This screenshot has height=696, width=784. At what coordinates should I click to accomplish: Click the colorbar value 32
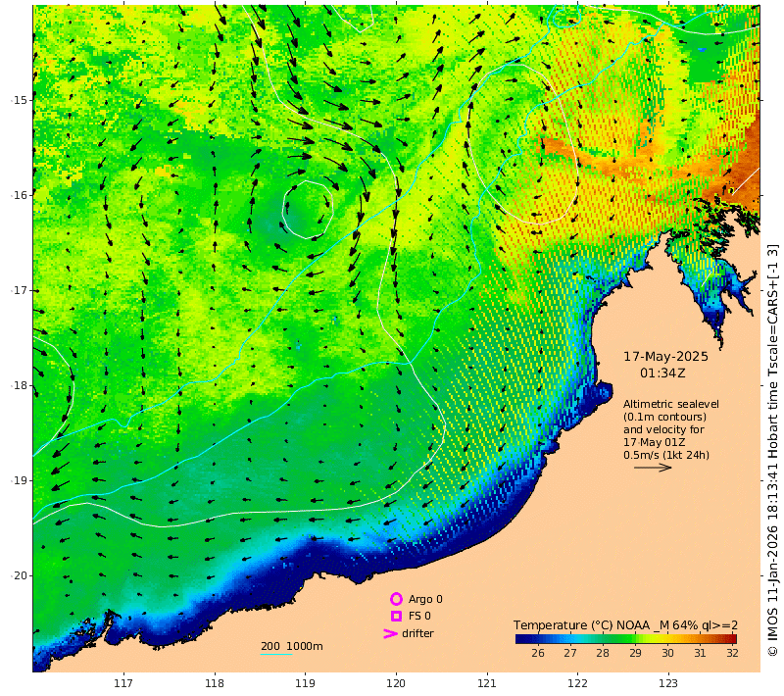point(732,653)
